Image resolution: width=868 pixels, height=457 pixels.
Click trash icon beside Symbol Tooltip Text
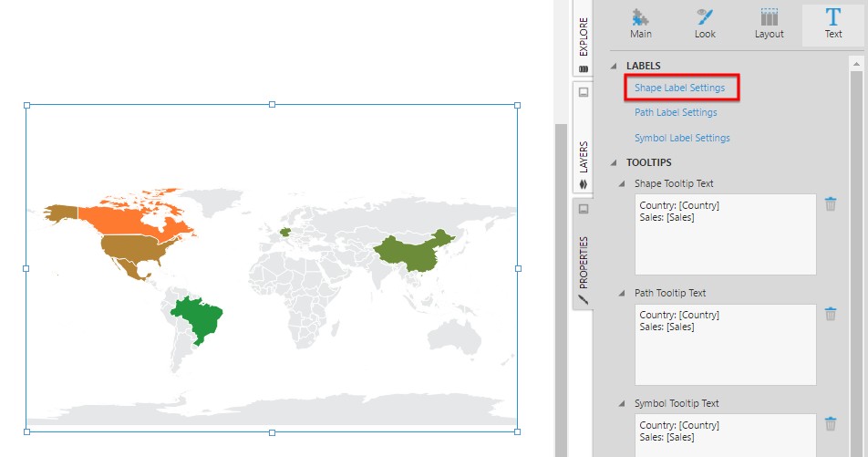pos(830,423)
